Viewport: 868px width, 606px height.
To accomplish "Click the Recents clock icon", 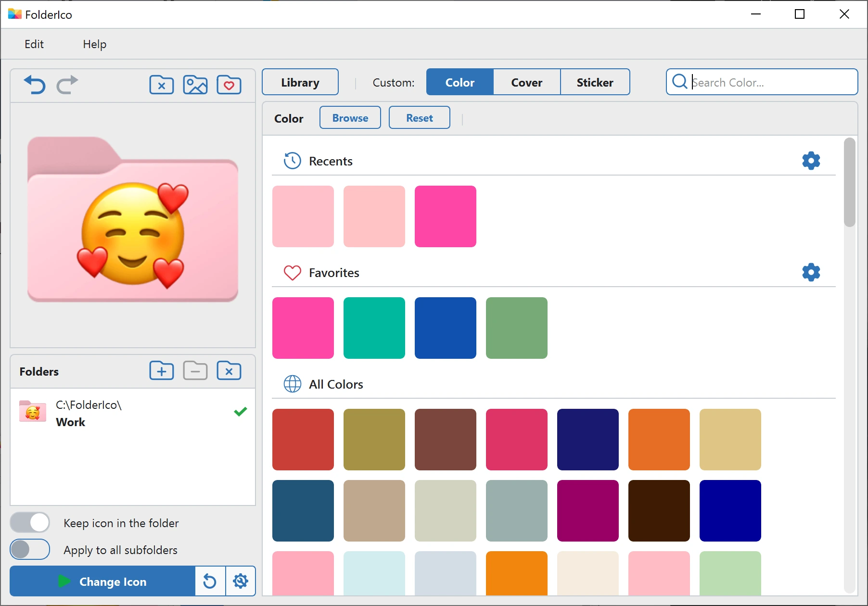I will 292,161.
